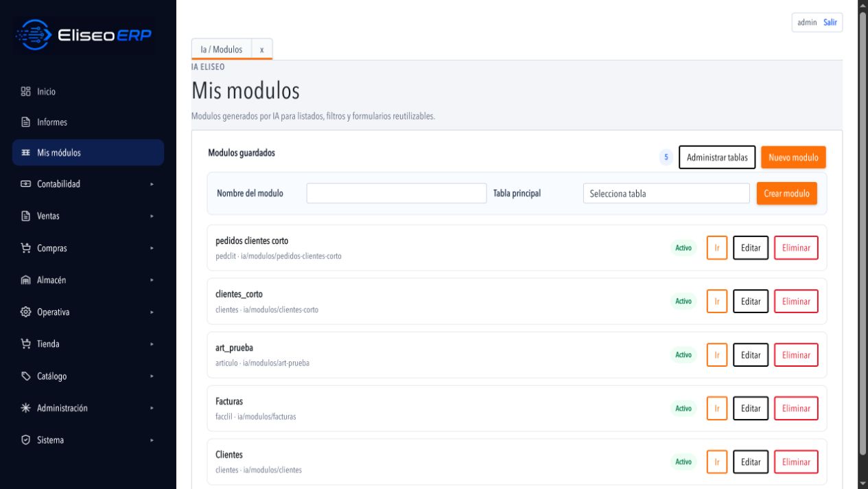The image size is (868, 489).
Task: Open the Almacén menu entry
Action: coord(88,280)
